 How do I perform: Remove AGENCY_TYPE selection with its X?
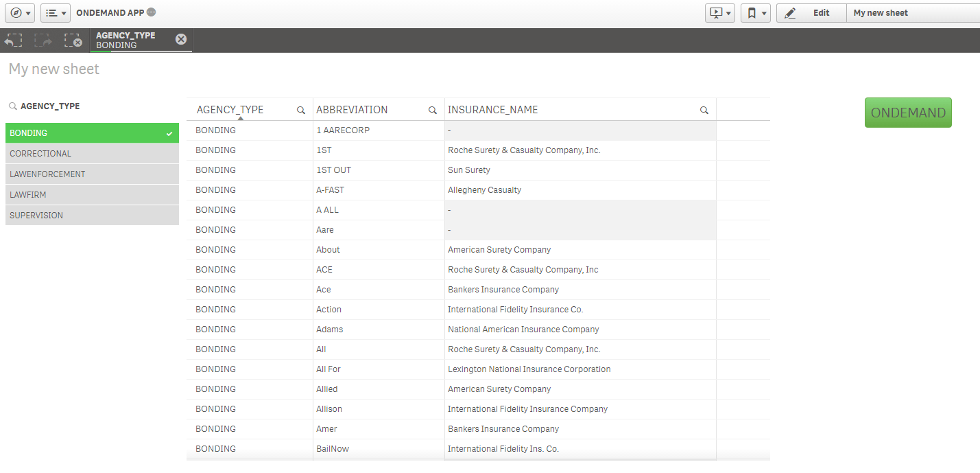180,39
